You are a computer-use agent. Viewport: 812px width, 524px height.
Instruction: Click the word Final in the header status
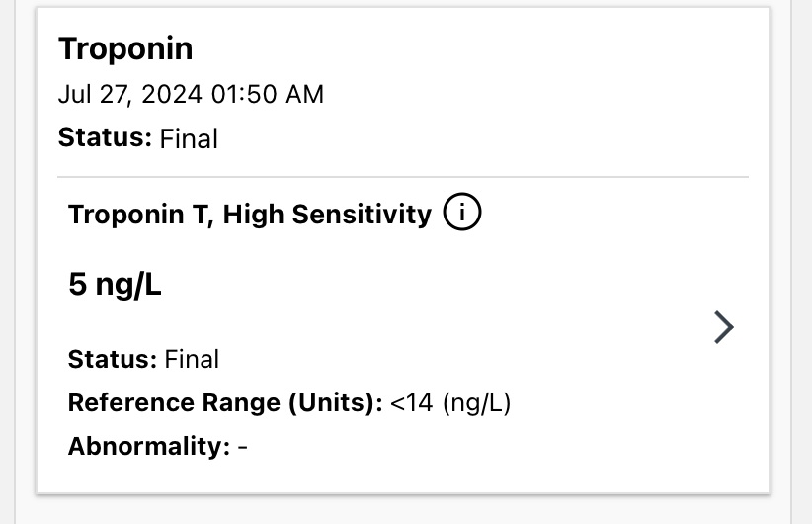pos(189,138)
